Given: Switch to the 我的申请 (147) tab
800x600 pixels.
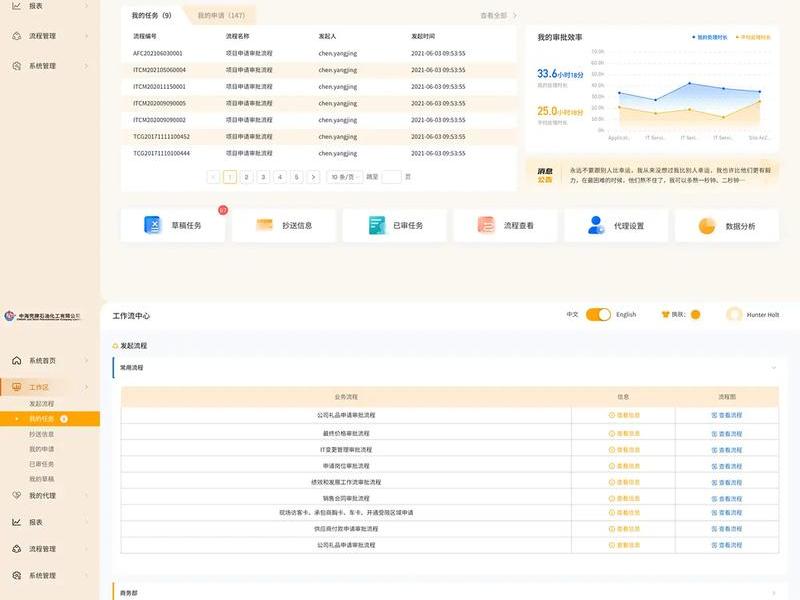Looking at the screenshot, I should click(x=221, y=15).
